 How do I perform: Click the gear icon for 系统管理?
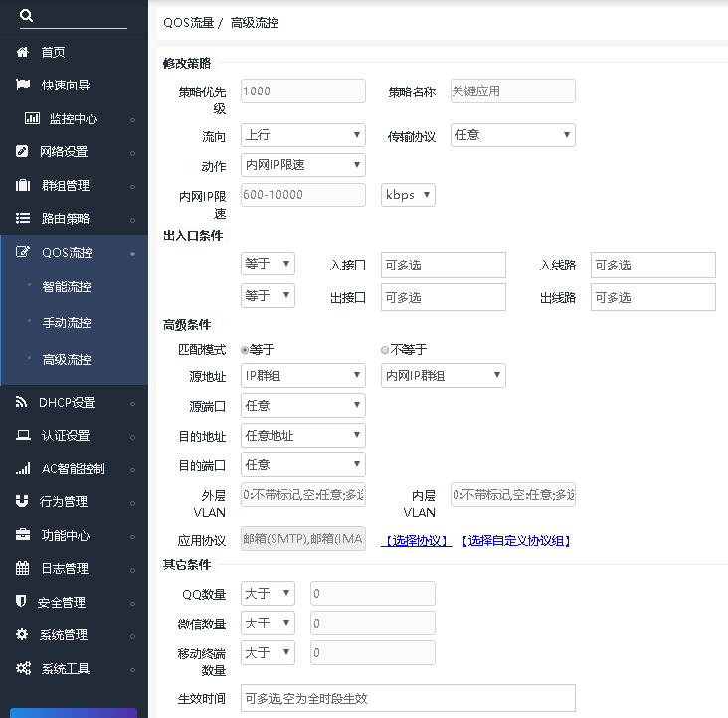(x=22, y=634)
